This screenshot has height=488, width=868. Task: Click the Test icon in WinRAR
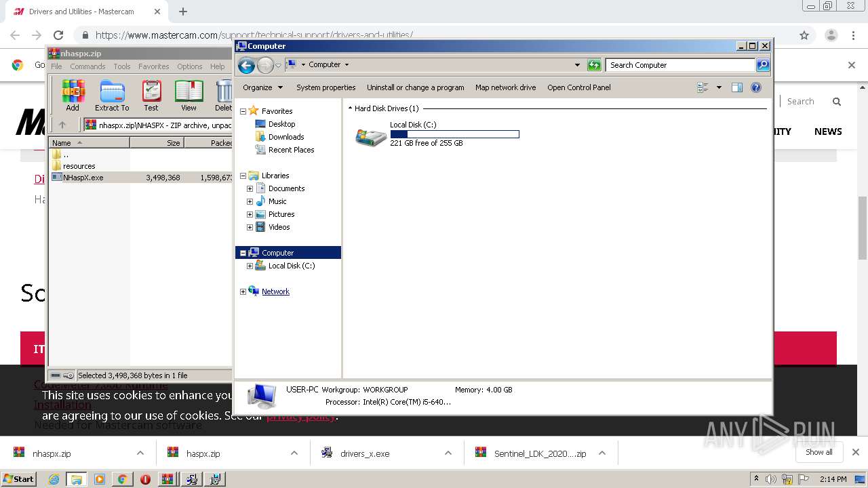click(x=151, y=96)
